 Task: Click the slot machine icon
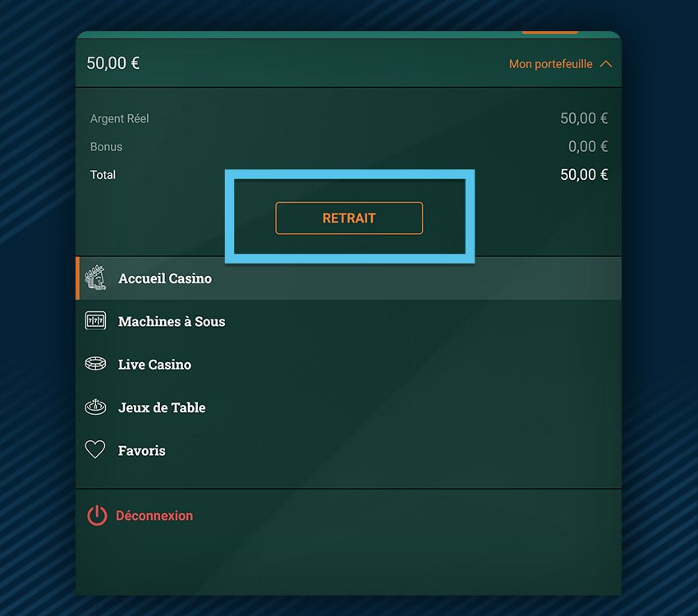point(96,321)
